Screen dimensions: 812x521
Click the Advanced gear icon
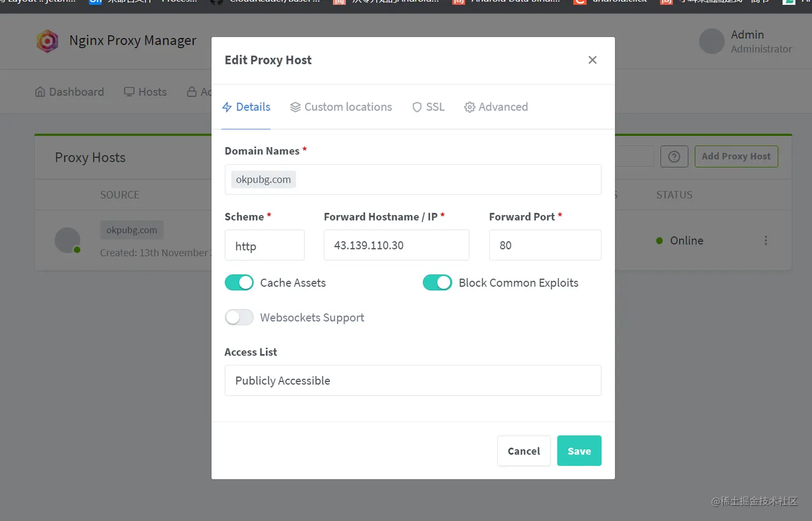coord(469,107)
